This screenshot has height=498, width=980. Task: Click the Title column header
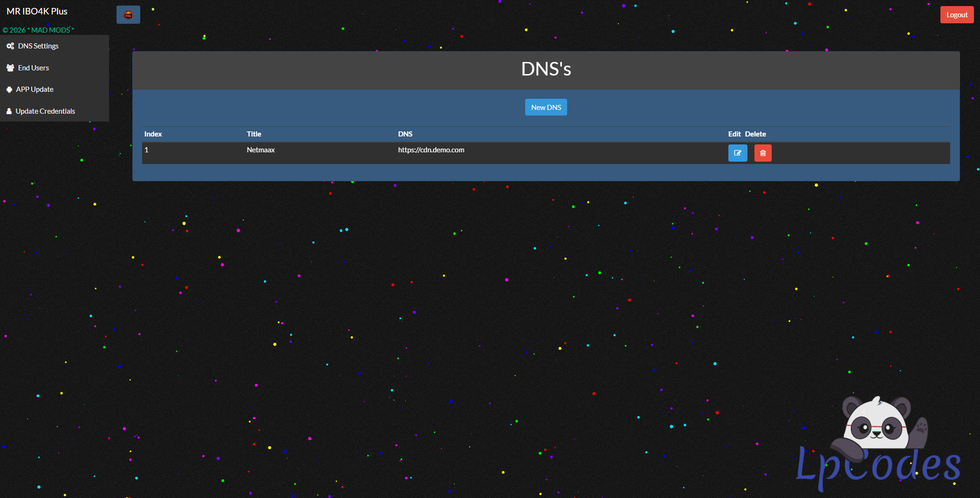(254, 134)
